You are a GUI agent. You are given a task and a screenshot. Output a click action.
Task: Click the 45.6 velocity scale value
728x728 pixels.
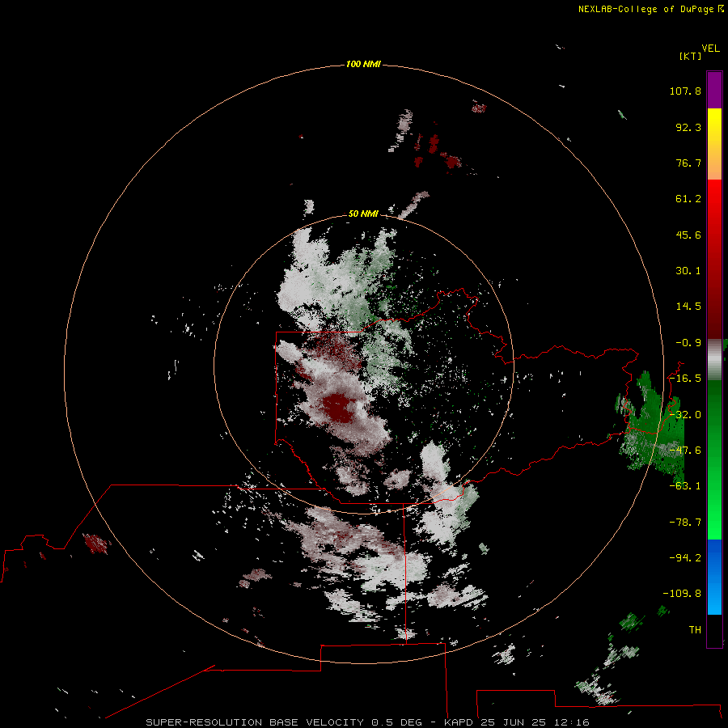coord(688,235)
